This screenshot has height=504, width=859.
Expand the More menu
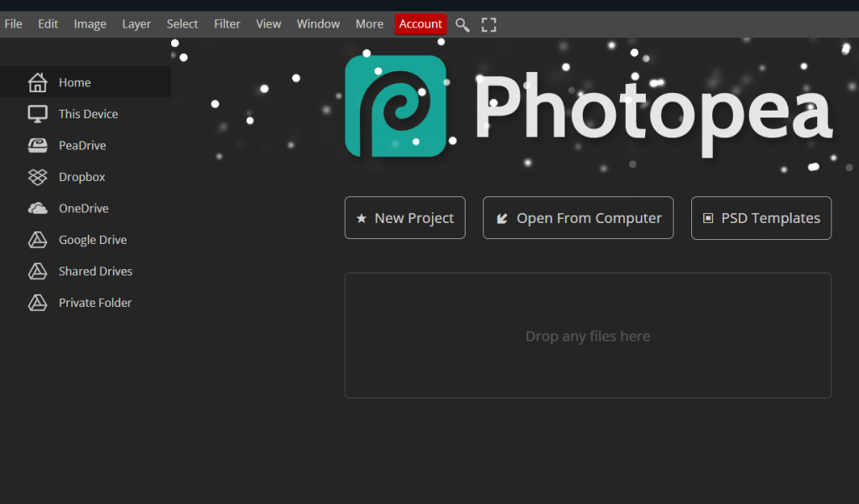369,23
